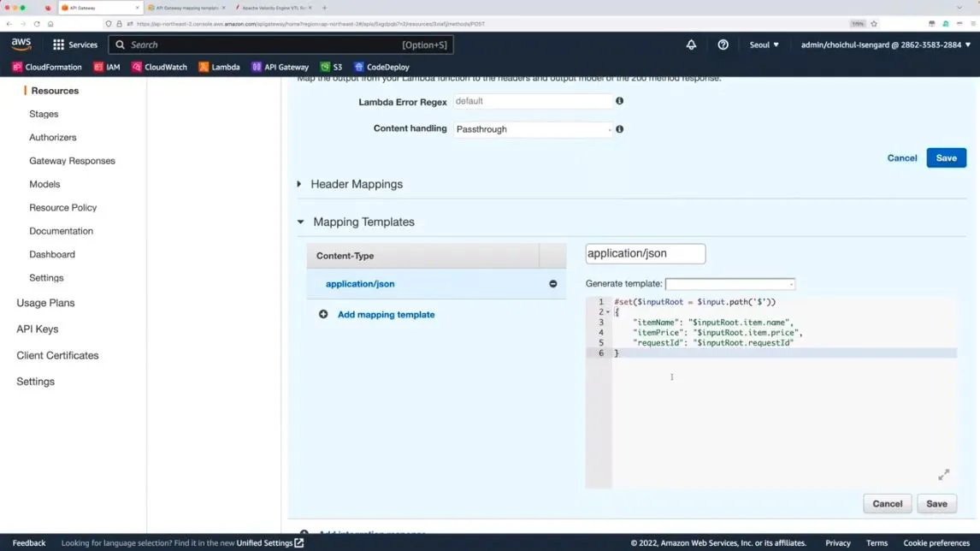
Task: Open a new browser tab
Action: [324, 8]
